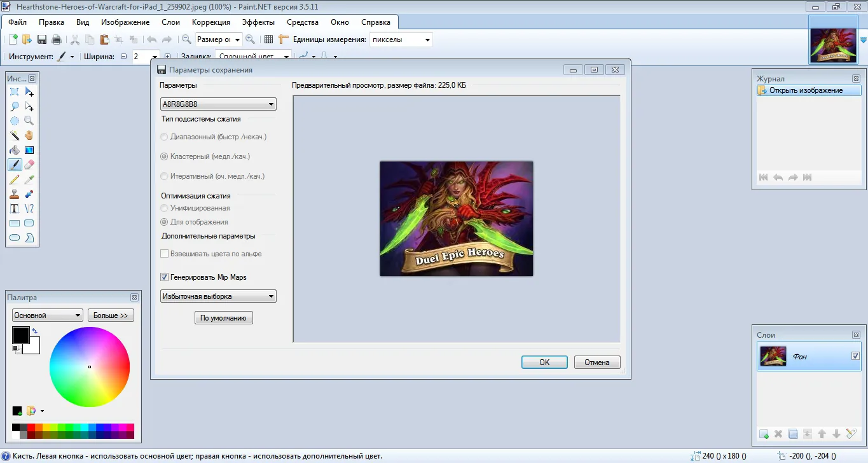Select the Rounded Rectangle shape tool

(29, 223)
